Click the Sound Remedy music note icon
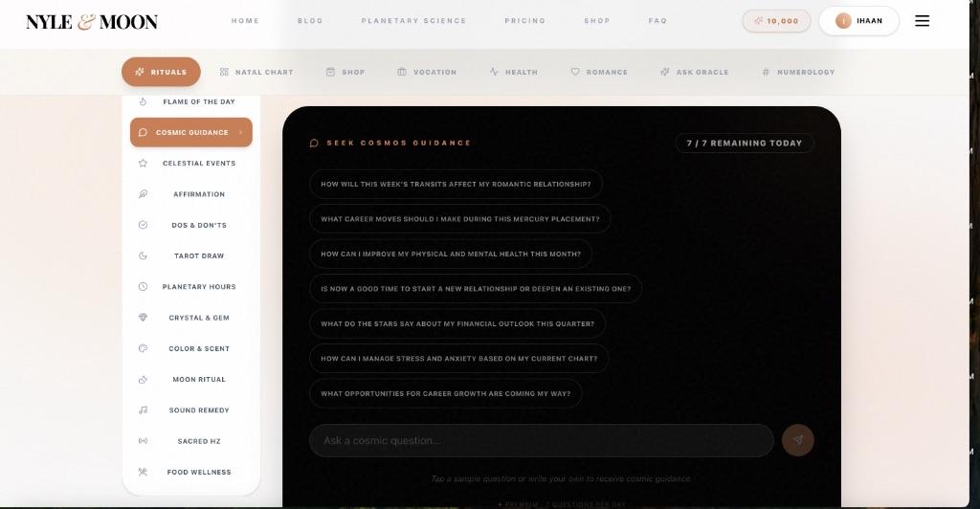 [x=144, y=410]
